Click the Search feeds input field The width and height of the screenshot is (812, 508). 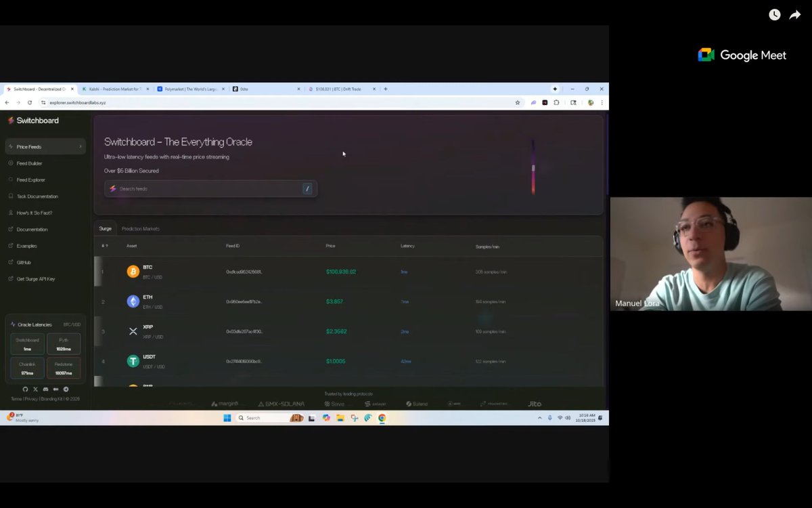(x=210, y=188)
